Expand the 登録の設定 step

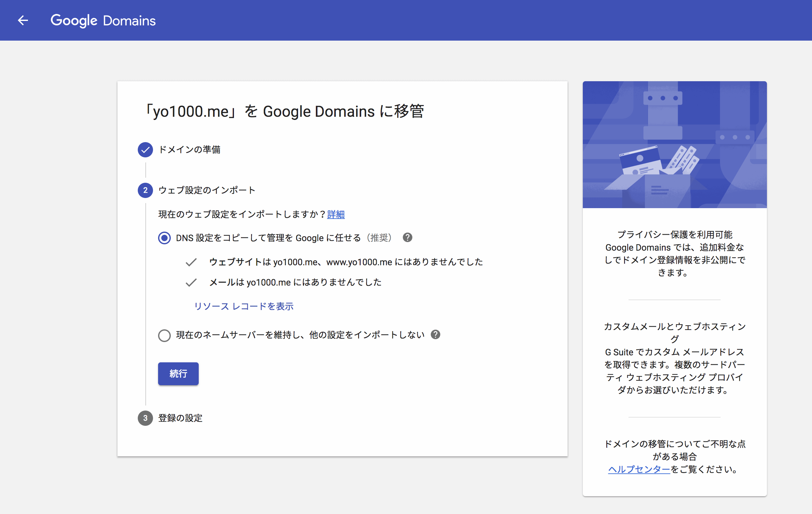click(x=180, y=418)
